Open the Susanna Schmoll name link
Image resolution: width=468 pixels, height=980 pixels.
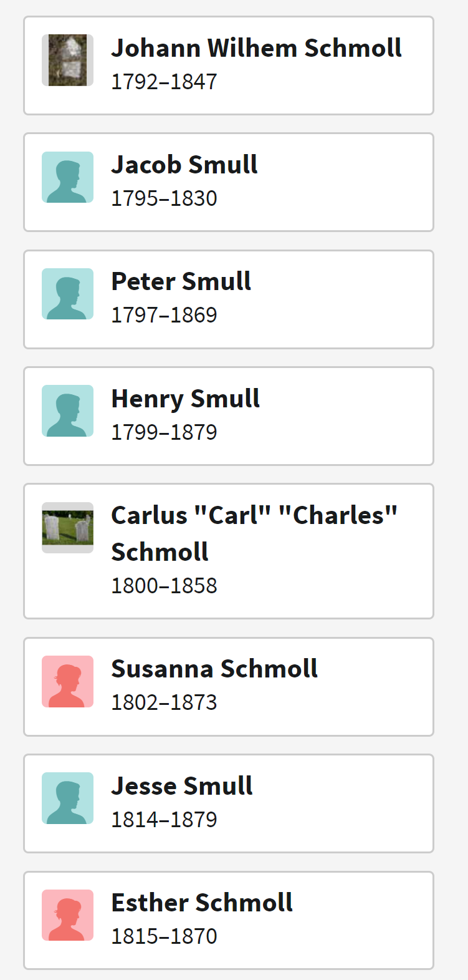(214, 669)
